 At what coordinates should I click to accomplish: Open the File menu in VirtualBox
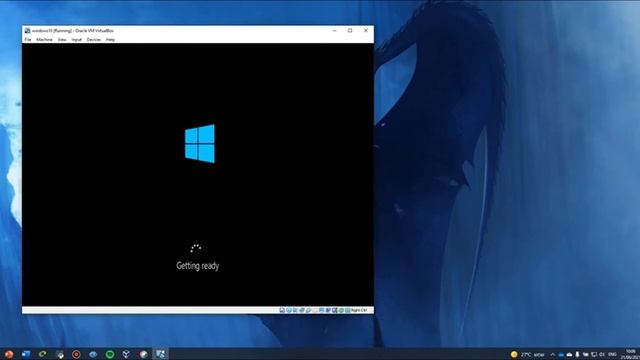28,40
